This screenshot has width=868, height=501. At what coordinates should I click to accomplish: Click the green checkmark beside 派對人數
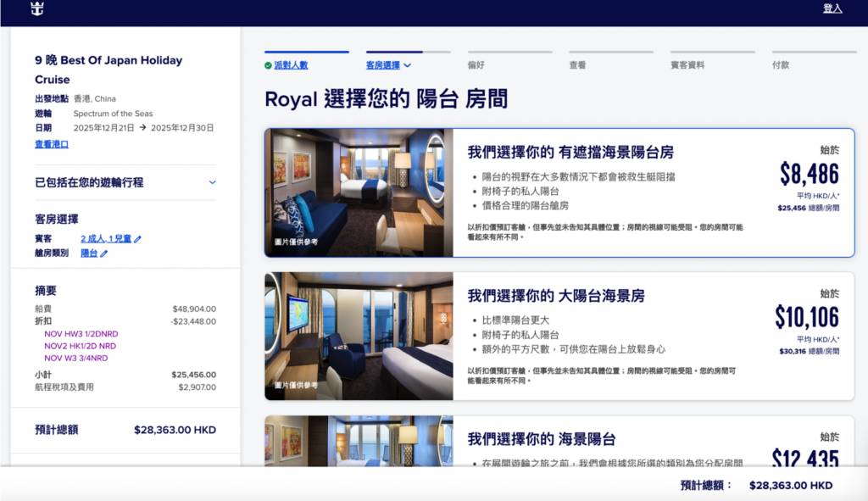pos(268,65)
